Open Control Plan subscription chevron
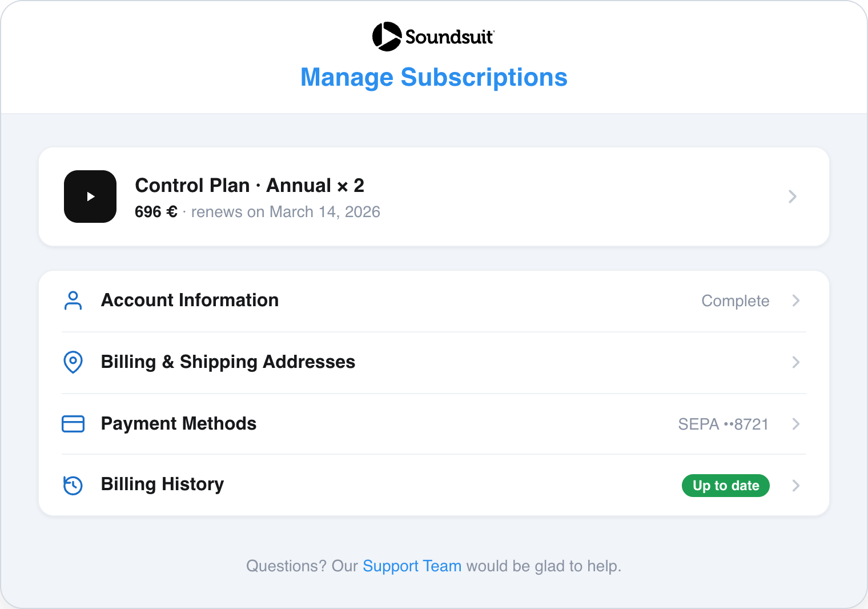 coord(793,197)
